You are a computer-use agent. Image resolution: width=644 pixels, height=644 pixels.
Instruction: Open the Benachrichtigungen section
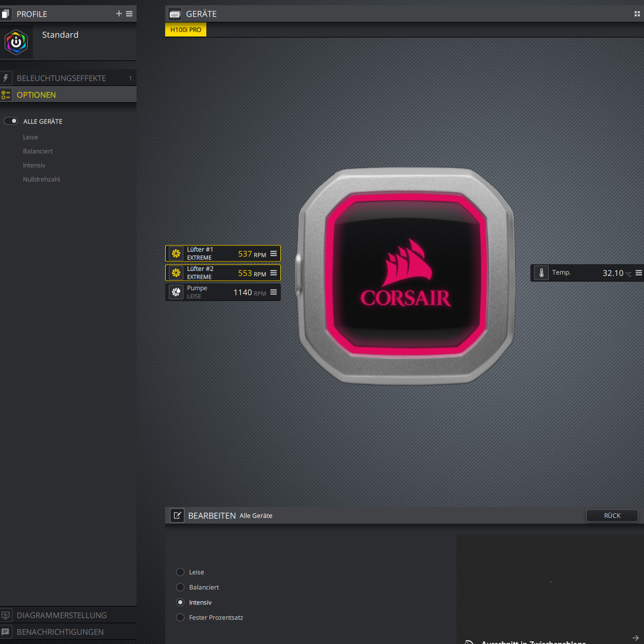[68, 631]
